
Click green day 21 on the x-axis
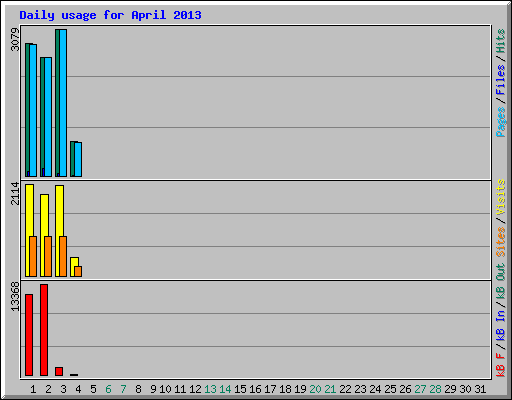coord(330,389)
